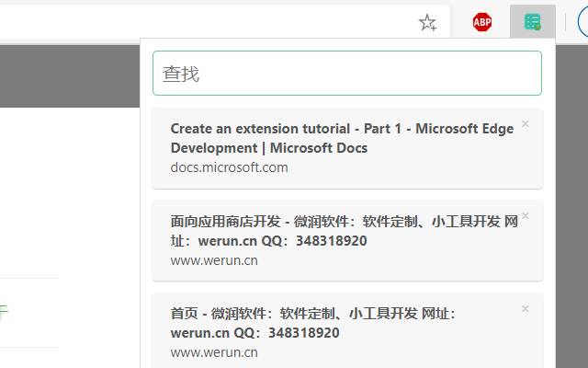588x368 pixels.
Task: Click the '址：werun.cn QQ：348318920' title line
Action: click(268, 241)
